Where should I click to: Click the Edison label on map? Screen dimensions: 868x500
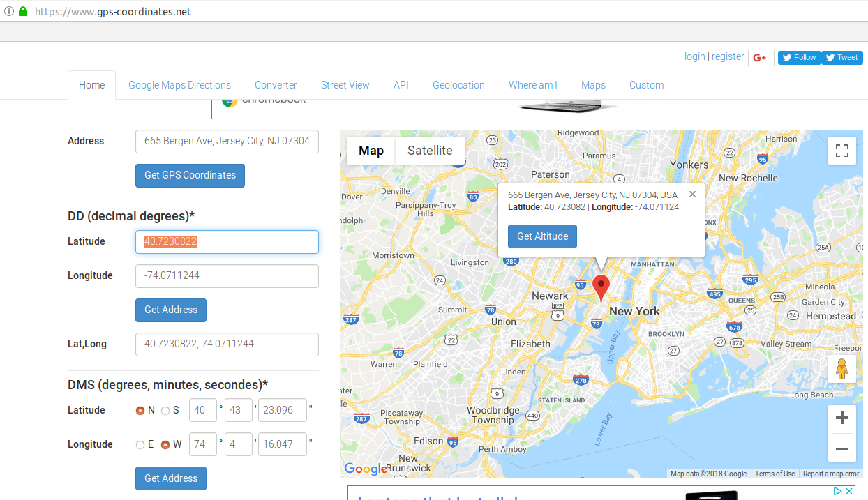click(x=428, y=441)
